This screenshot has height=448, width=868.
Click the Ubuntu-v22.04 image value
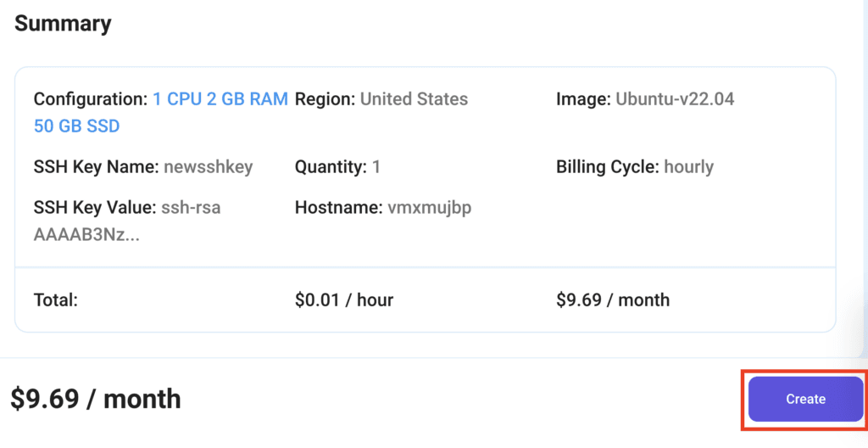(x=675, y=99)
